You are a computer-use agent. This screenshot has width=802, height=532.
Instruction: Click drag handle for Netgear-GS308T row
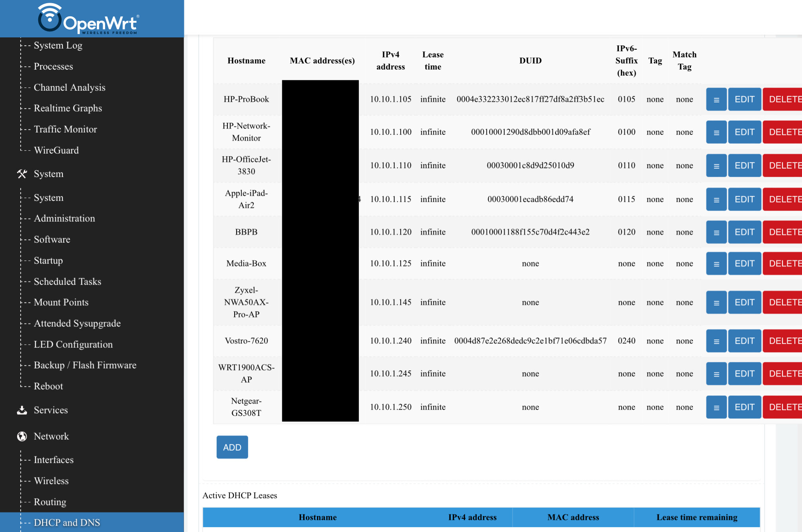(x=716, y=407)
